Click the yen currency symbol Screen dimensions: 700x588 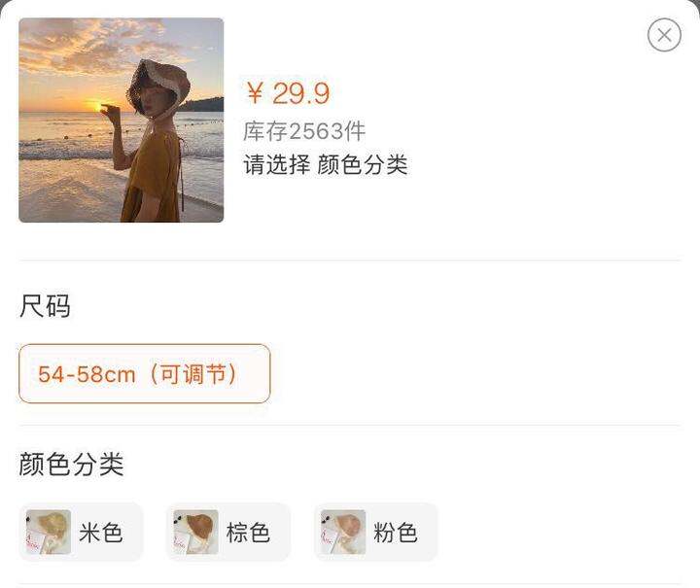[255, 93]
